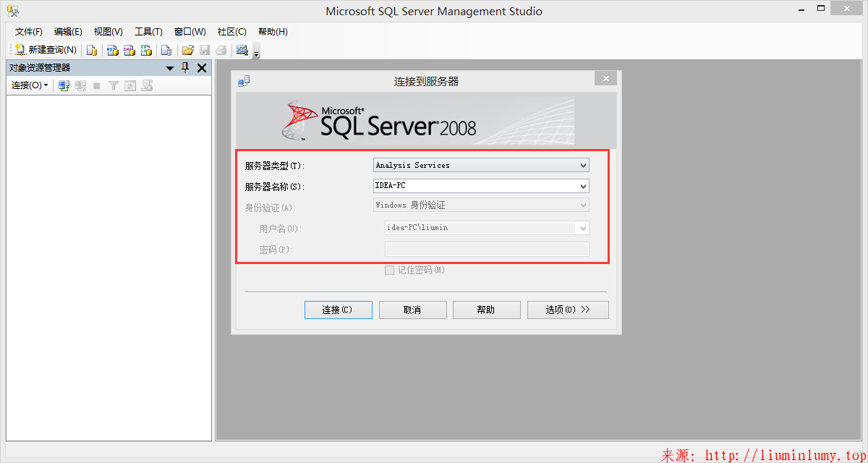The height and width of the screenshot is (463, 868).
Task: Open a new Database Engine query icon
Action: [x=92, y=50]
